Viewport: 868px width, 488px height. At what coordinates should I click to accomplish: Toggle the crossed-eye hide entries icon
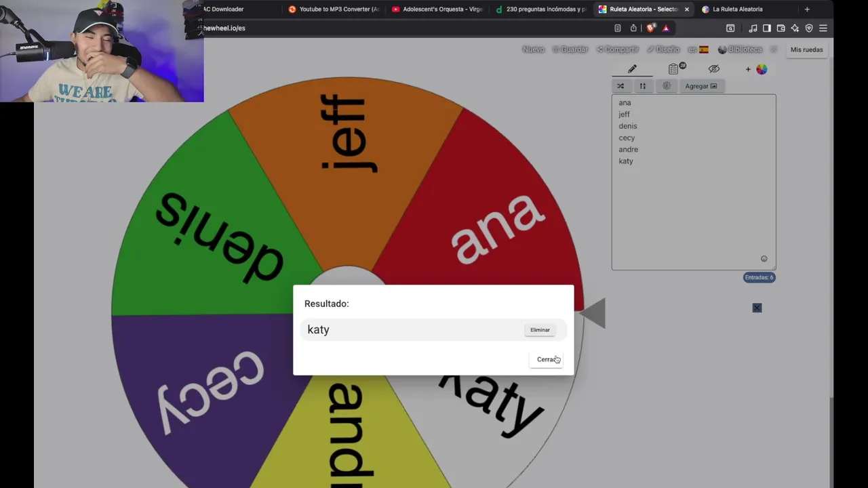point(714,69)
